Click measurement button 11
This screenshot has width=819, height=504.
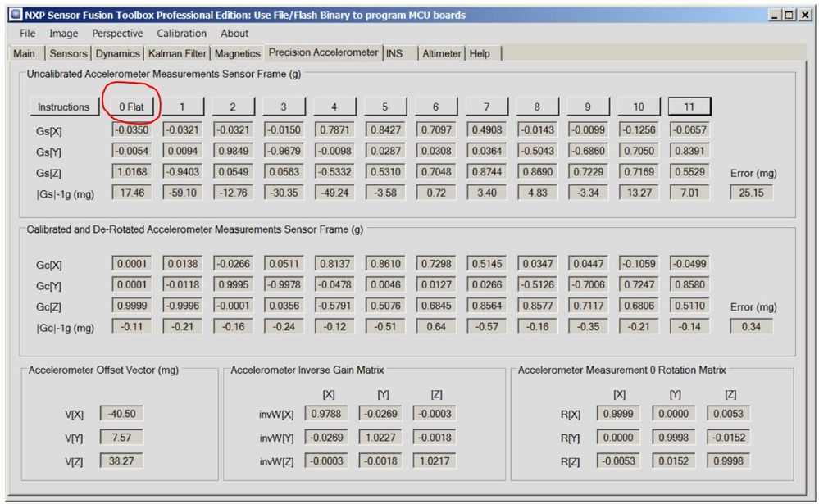point(689,107)
